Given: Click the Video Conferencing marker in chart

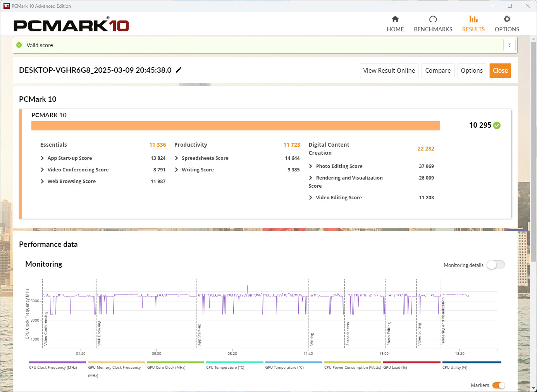Looking at the screenshot, I should 46,328.
